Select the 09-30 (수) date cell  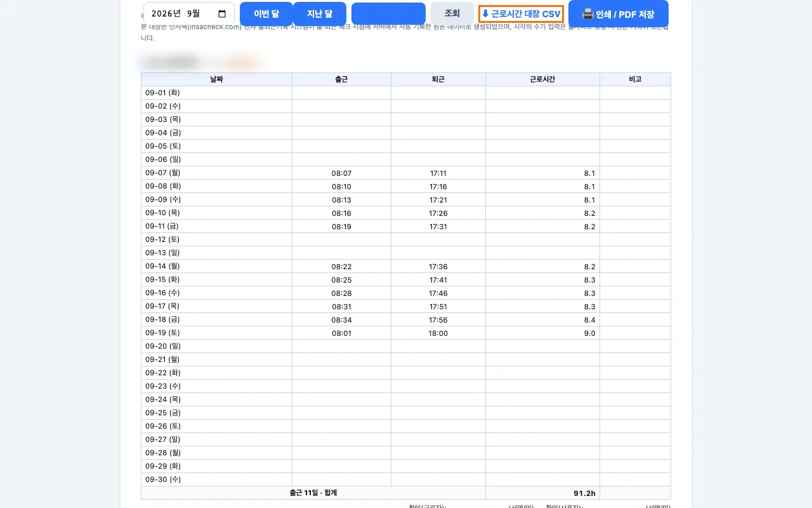click(x=216, y=479)
